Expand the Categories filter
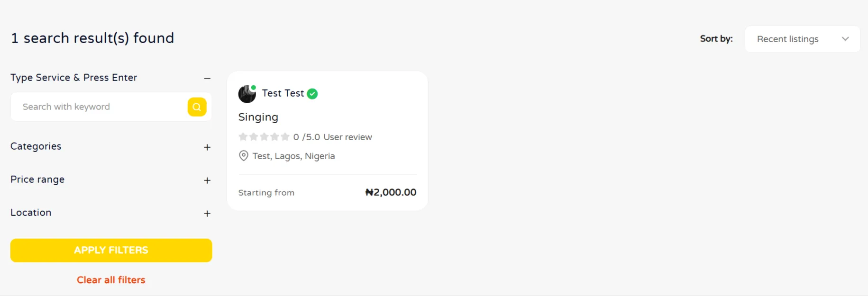The height and width of the screenshot is (296, 868). (207, 147)
